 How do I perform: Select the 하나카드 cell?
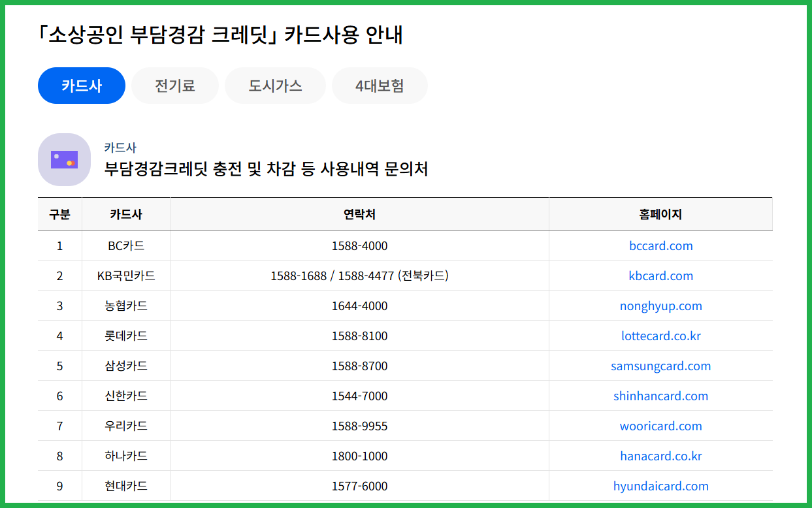point(126,456)
